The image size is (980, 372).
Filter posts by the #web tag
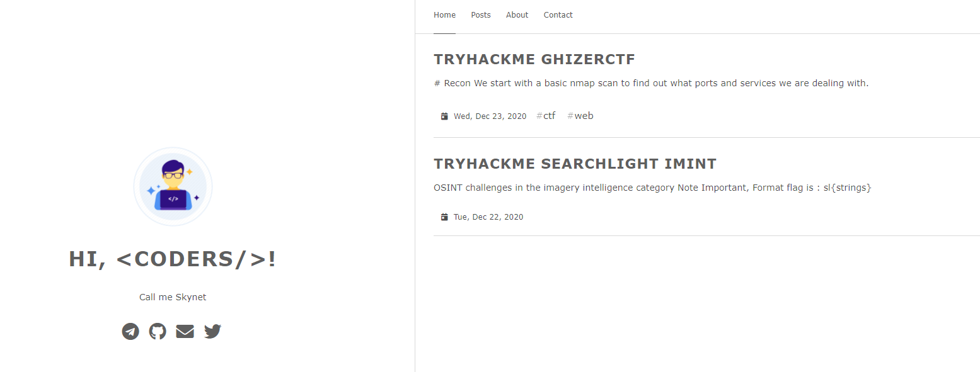click(580, 116)
